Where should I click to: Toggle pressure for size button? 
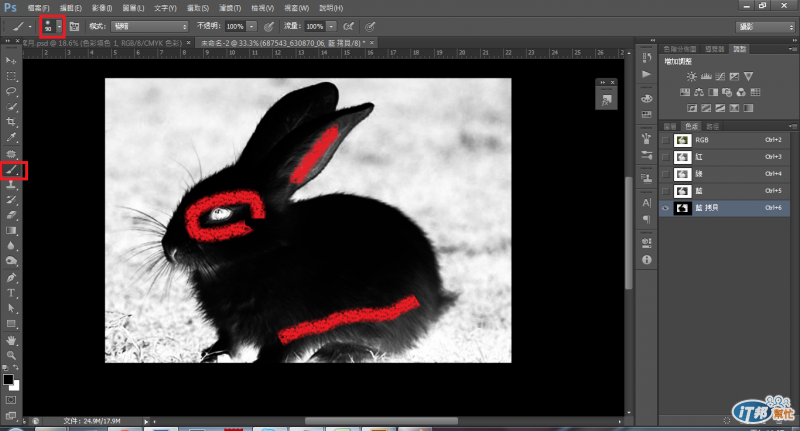[x=370, y=27]
